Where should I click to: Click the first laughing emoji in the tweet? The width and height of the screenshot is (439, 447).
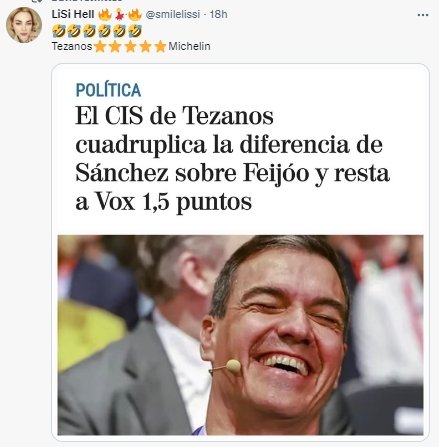59,31
